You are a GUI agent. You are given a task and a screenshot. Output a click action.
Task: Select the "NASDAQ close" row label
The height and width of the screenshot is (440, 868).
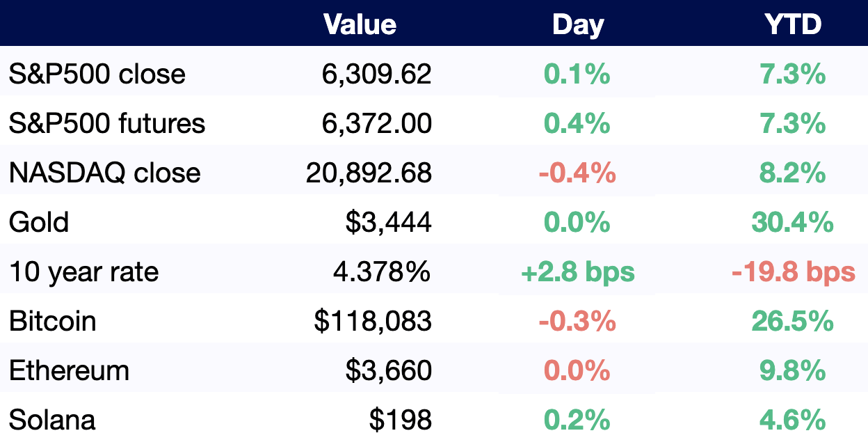click(105, 173)
